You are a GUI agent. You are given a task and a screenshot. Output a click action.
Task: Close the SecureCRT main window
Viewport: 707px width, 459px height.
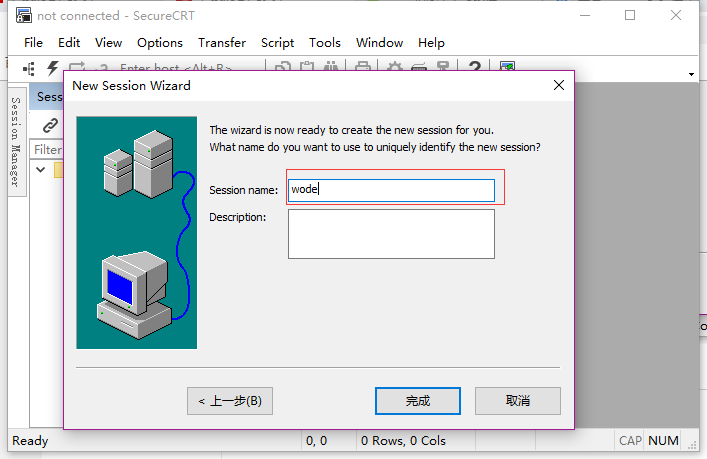(x=676, y=15)
